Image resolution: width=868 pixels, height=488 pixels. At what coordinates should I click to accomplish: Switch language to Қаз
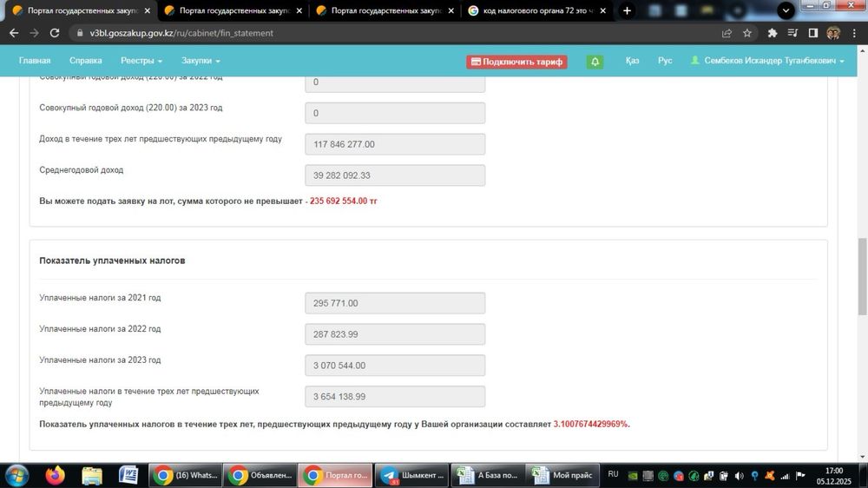point(632,61)
